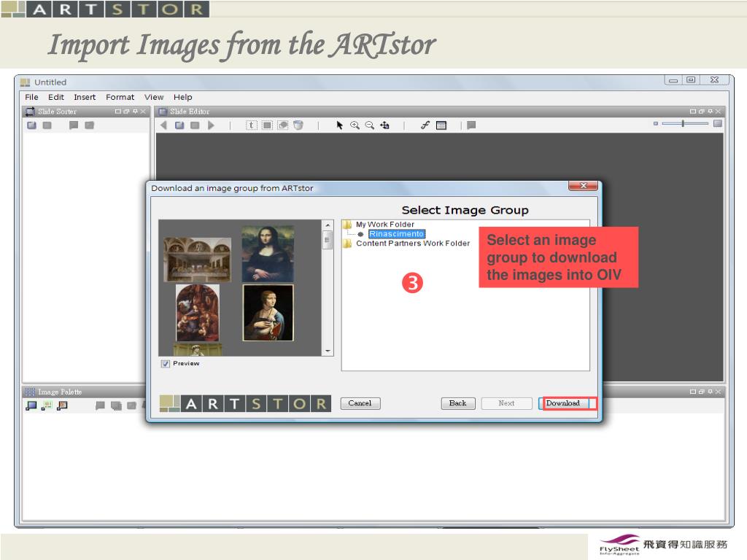Select the pan move tool
The image size is (747, 560).
384,125
